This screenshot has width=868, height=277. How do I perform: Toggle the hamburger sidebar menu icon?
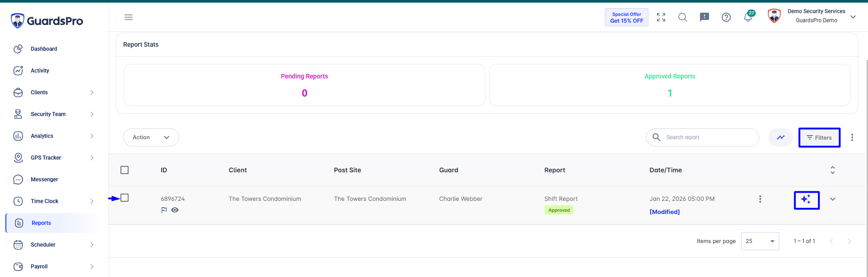(x=129, y=17)
